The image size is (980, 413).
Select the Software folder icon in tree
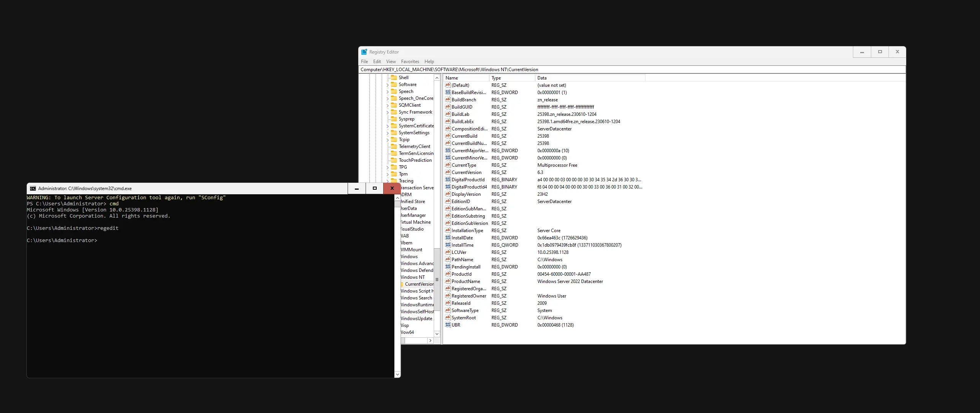click(394, 85)
